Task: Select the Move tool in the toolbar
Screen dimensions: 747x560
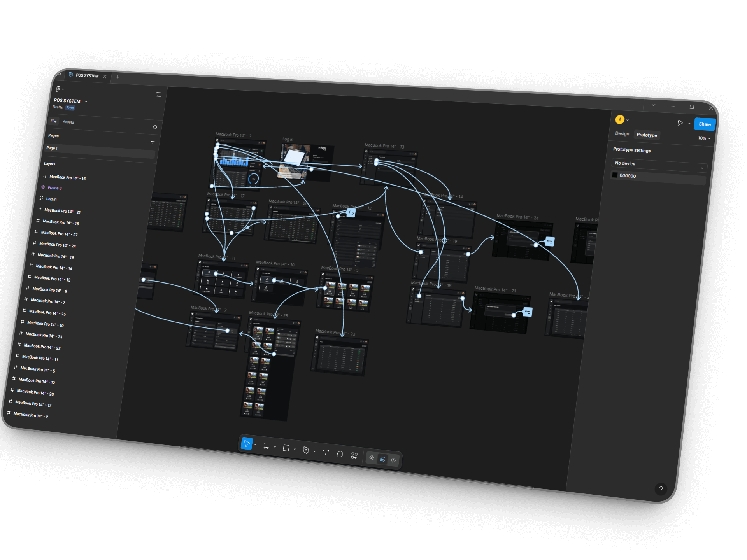Action: click(247, 443)
